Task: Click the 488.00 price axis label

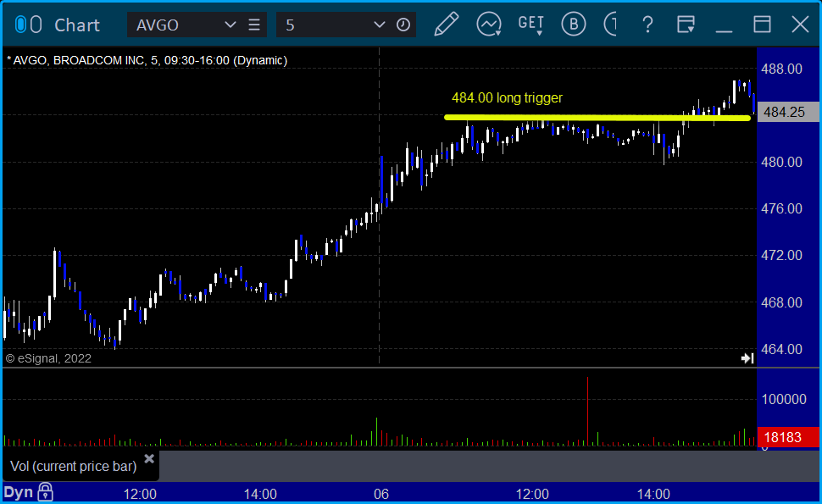Action: tap(781, 69)
